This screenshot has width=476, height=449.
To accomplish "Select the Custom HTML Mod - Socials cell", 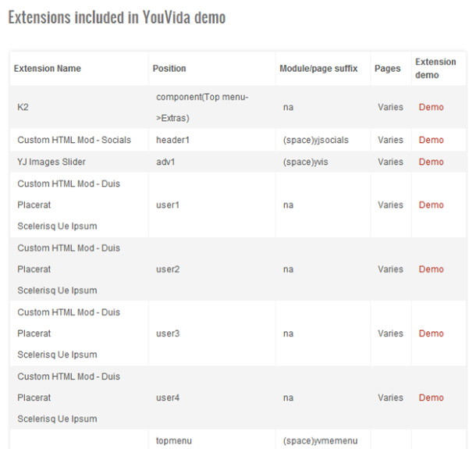I will [x=74, y=140].
